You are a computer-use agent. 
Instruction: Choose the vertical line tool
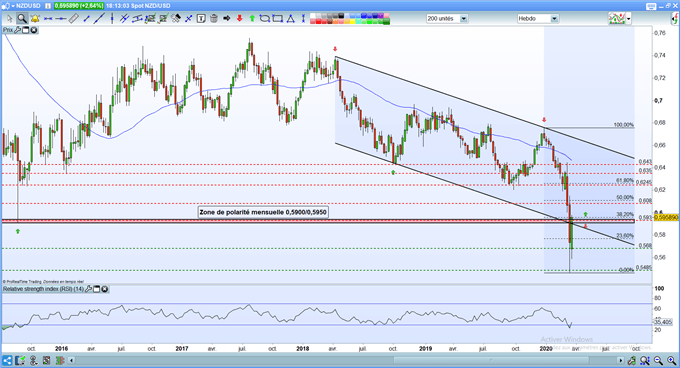[112, 19]
